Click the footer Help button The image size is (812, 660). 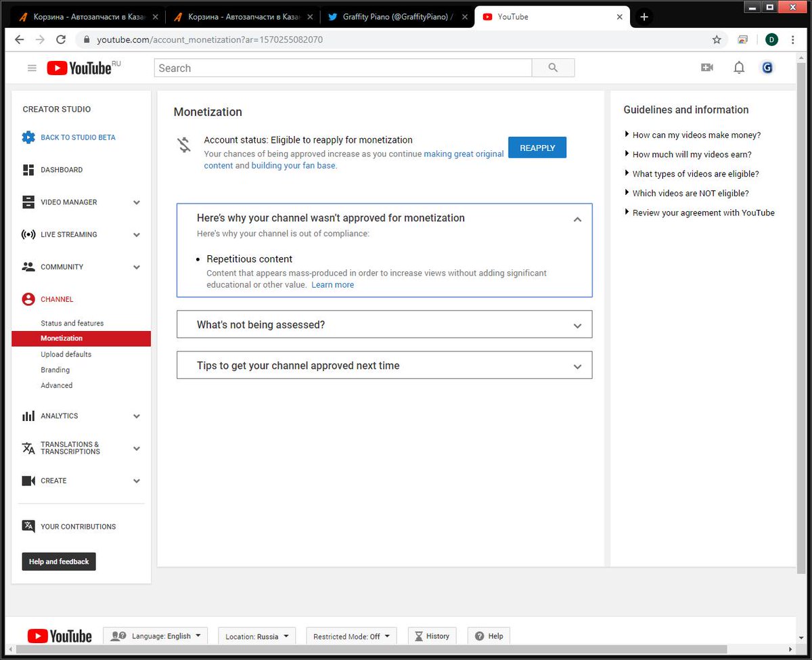click(489, 636)
